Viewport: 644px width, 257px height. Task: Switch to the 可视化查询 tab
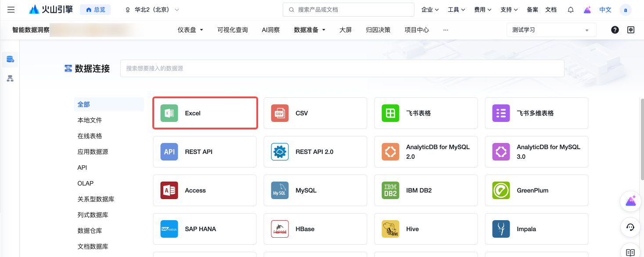pos(232,30)
